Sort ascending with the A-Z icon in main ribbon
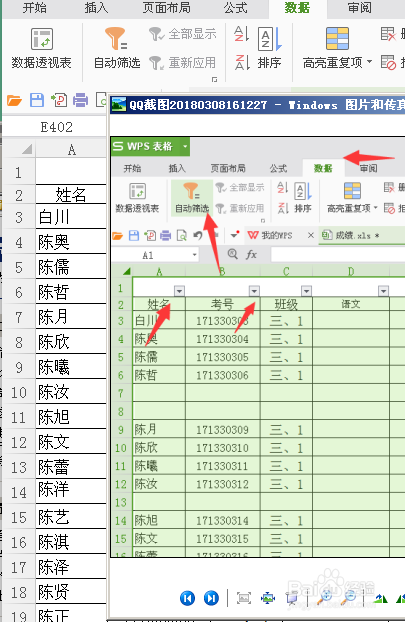The image size is (405, 622). (242, 34)
